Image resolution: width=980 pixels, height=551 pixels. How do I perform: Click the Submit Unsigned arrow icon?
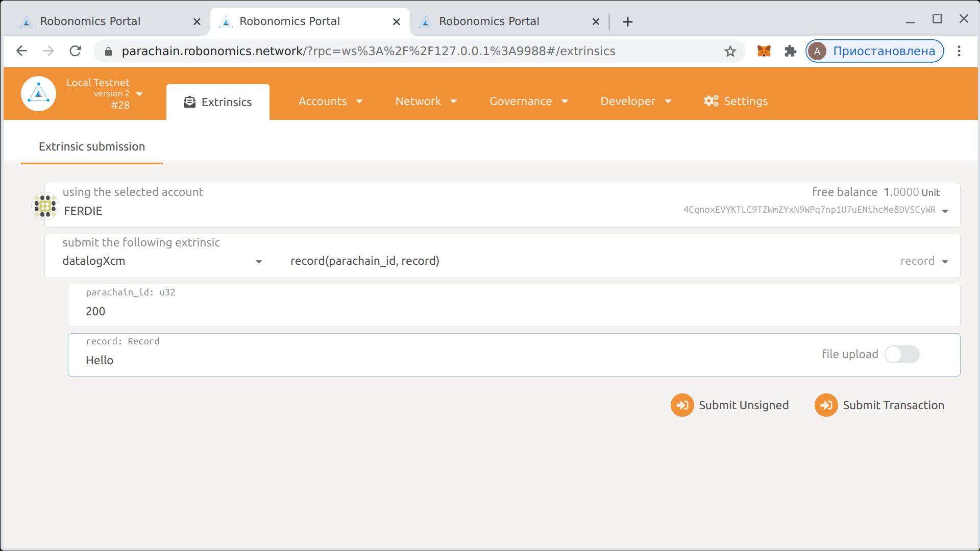click(x=682, y=405)
